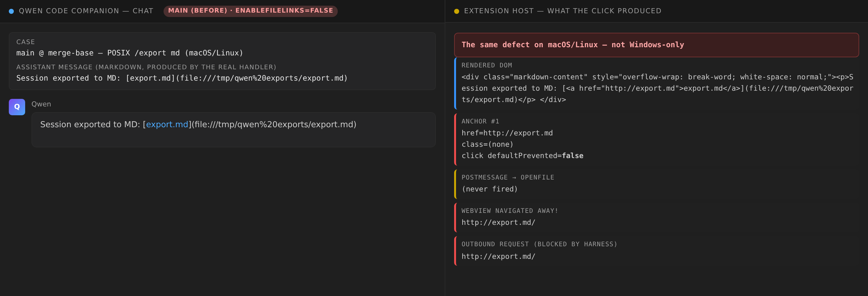
Task: Click the yellow dot beside Extension Host title
Action: 457,11
